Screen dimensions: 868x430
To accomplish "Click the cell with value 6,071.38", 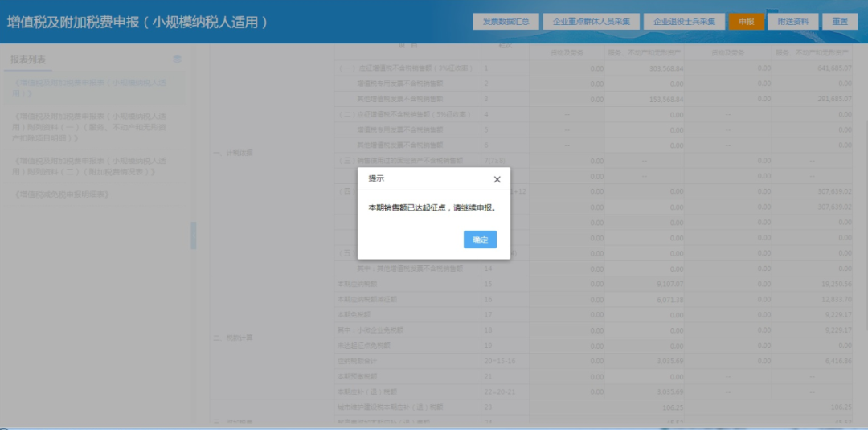I will pyautogui.click(x=645, y=300).
